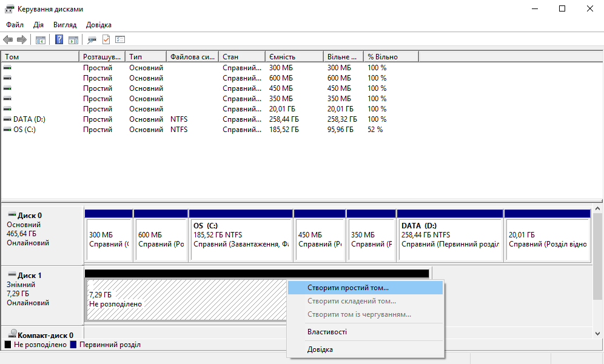
Task: Open the Дія menu
Action: (38, 25)
